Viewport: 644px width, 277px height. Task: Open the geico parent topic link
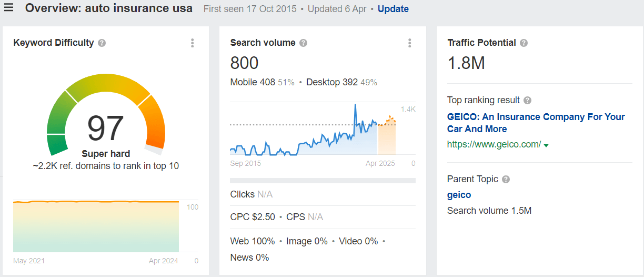(459, 195)
